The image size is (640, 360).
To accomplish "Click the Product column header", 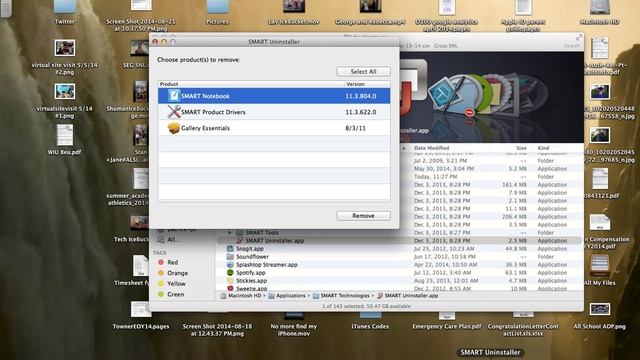I will pyautogui.click(x=169, y=84).
